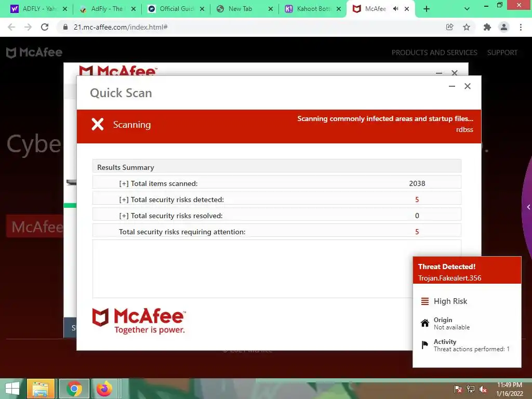Image resolution: width=532 pixels, height=399 pixels.
Task: Close the Kahoot Bot tab
Action: coord(339,9)
